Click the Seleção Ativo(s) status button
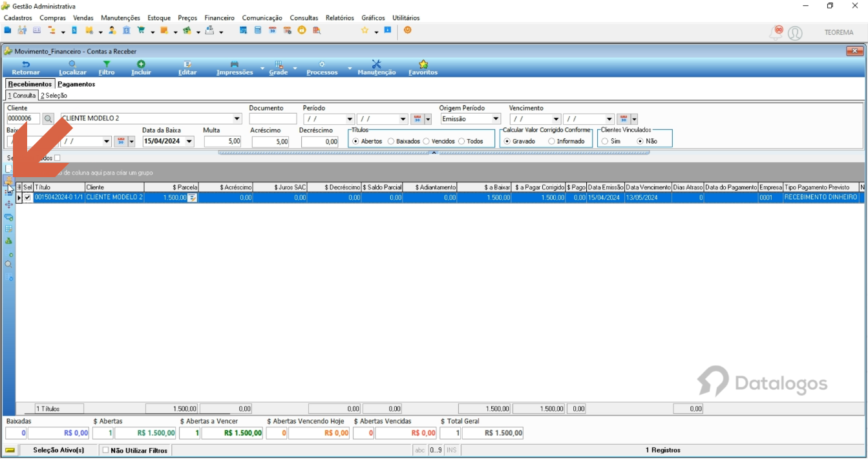Screen dimensions: 868x459 [x=58, y=451]
